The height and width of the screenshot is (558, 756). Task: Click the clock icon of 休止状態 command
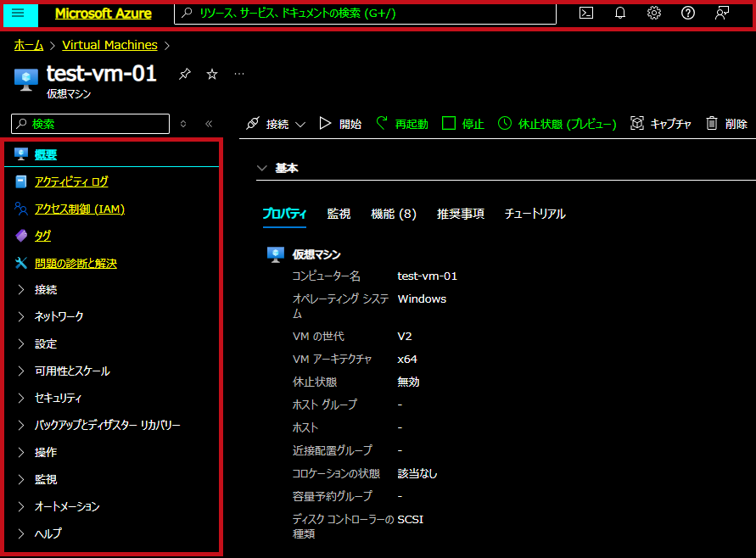click(x=505, y=123)
